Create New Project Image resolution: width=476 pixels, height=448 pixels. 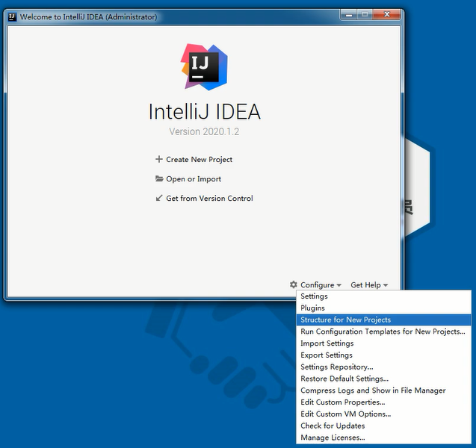199,160
